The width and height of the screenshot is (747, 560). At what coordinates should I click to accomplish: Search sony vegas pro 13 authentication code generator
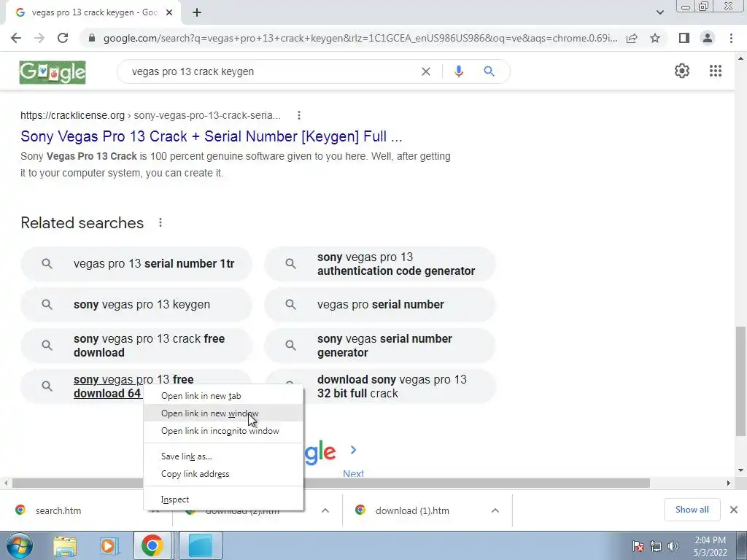(380, 264)
